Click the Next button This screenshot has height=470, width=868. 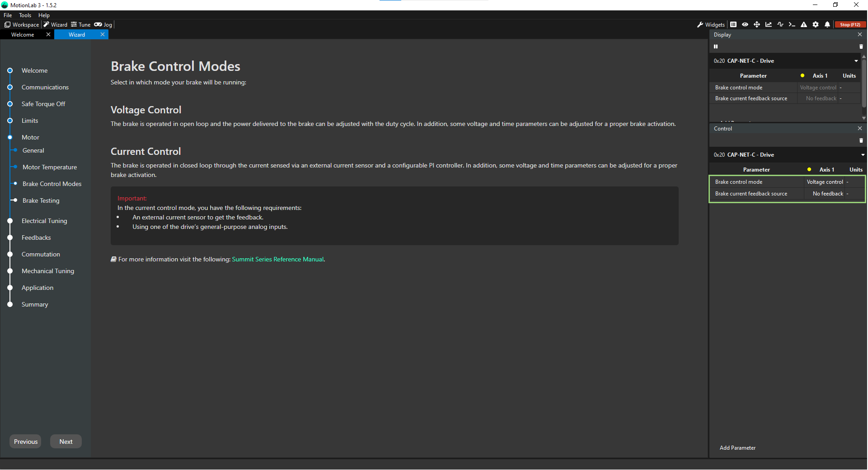click(x=66, y=442)
